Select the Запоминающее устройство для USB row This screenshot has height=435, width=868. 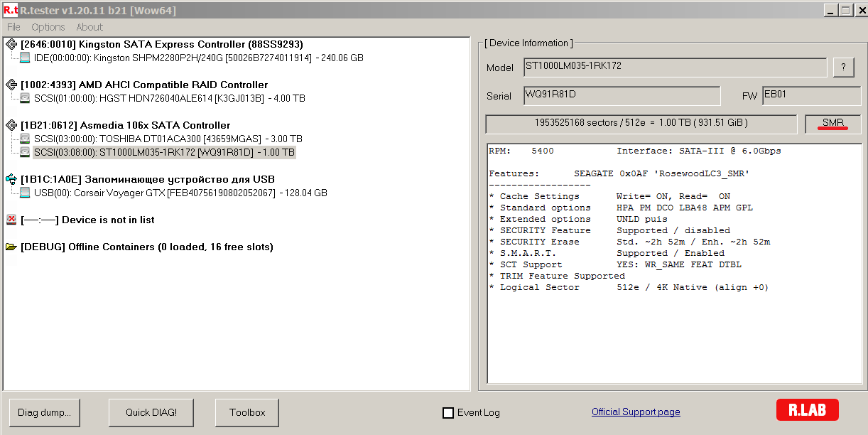click(147, 179)
